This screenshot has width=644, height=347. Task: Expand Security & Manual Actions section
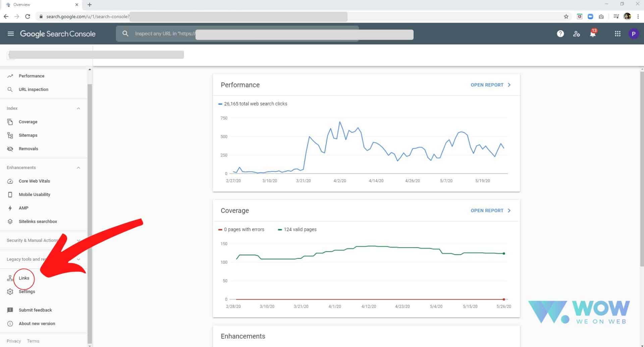[x=78, y=241]
